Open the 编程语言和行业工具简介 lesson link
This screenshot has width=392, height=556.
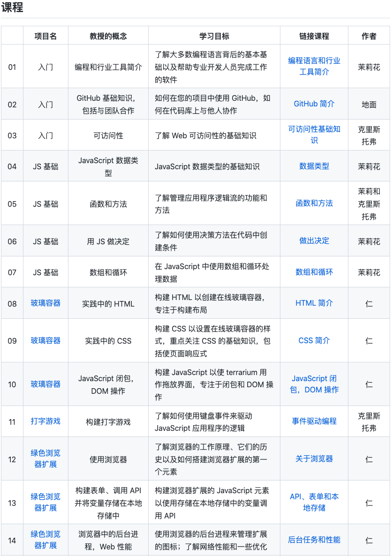coord(314,66)
